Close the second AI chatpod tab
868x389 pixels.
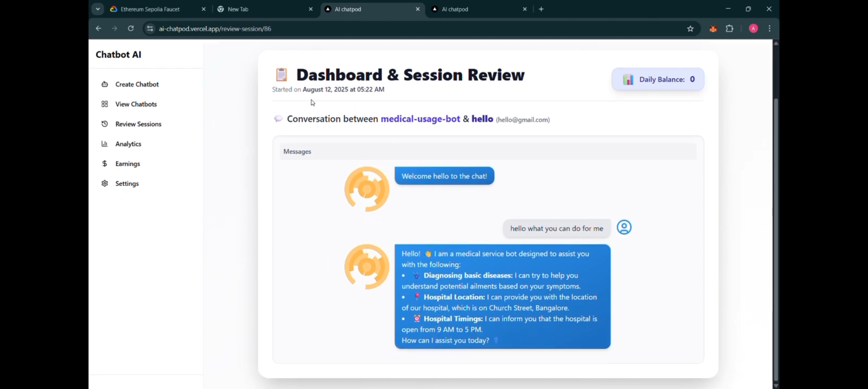pyautogui.click(x=525, y=9)
